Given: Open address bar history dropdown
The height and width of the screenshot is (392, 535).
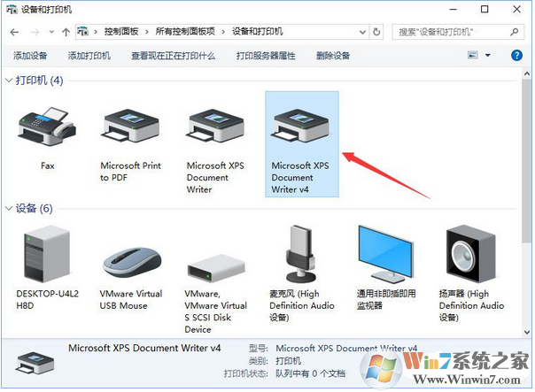Looking at the screenshot, I should tap(362, 33).
